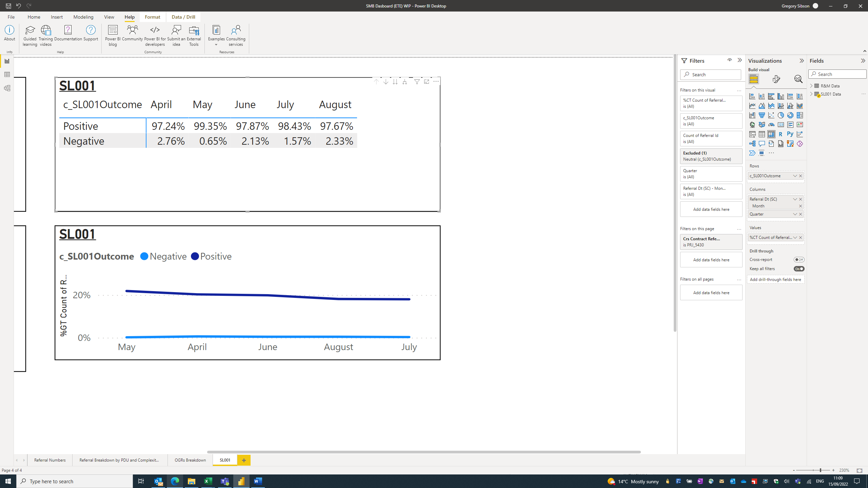Click the Filter icon on SL001 matrix

417,81
